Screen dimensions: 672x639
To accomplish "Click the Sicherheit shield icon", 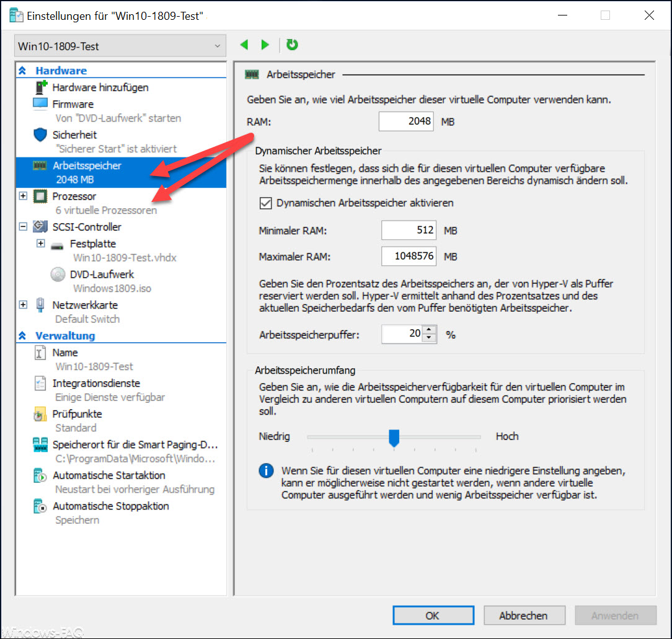I will click(x=40, y=134).
